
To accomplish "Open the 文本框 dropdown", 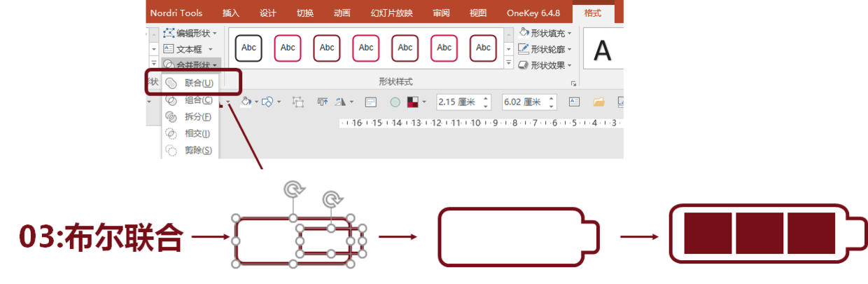I will click(x=188, y=49).
